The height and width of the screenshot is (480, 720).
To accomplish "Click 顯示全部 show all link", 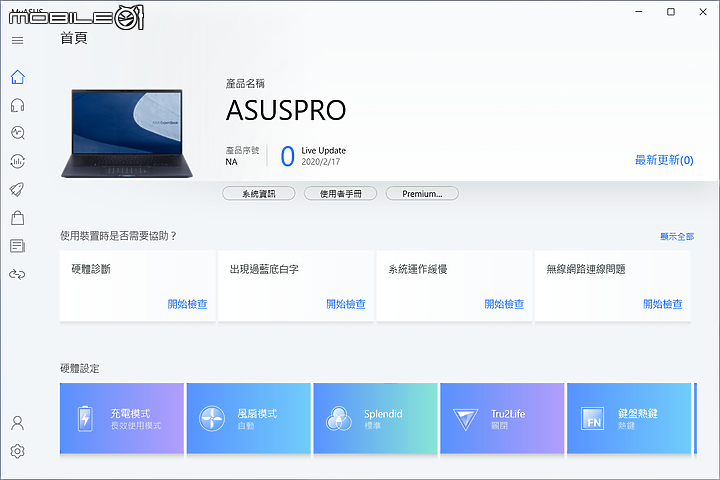I will 677,237.
